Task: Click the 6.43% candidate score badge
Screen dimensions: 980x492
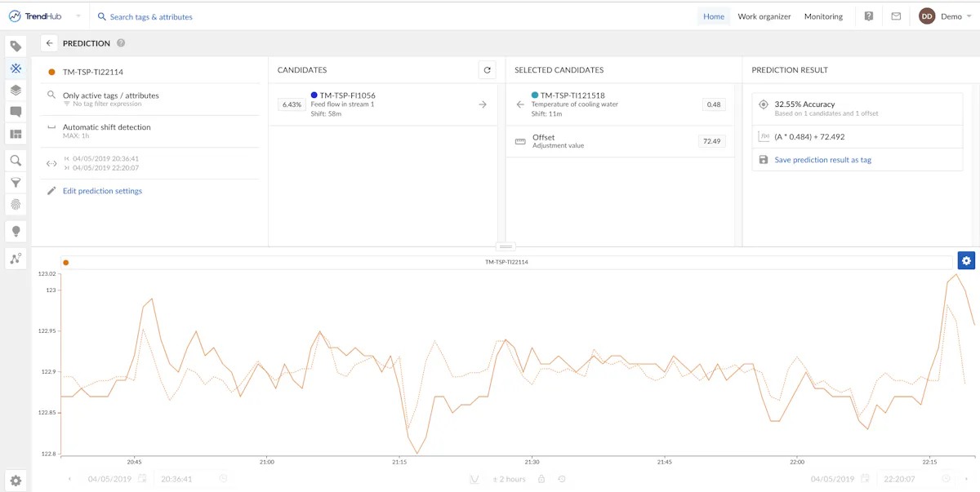Action: tap(292, 104)
